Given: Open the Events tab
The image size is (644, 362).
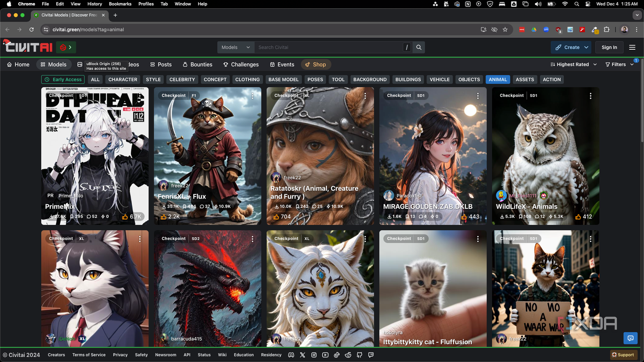Looking at the screenshot, I should click(x=282, y=64).
